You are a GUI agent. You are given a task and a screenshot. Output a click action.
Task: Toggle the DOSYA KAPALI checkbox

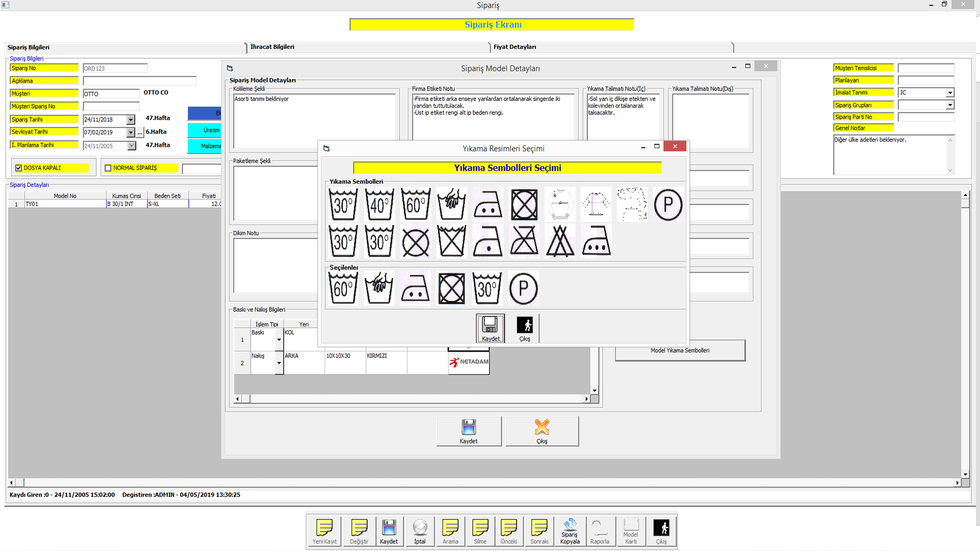[19, 168]
